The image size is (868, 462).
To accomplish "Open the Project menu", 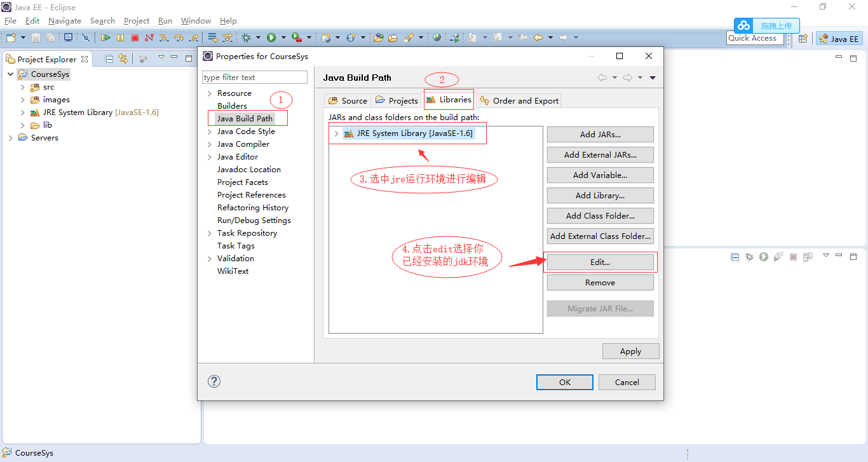I will pyautogui.click(x=137, y=21).
